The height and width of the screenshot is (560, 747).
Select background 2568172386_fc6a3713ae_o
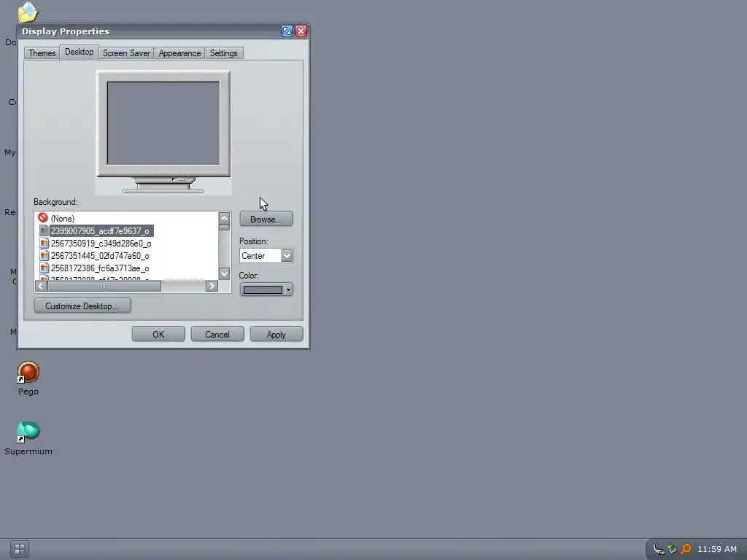(100, 268)
